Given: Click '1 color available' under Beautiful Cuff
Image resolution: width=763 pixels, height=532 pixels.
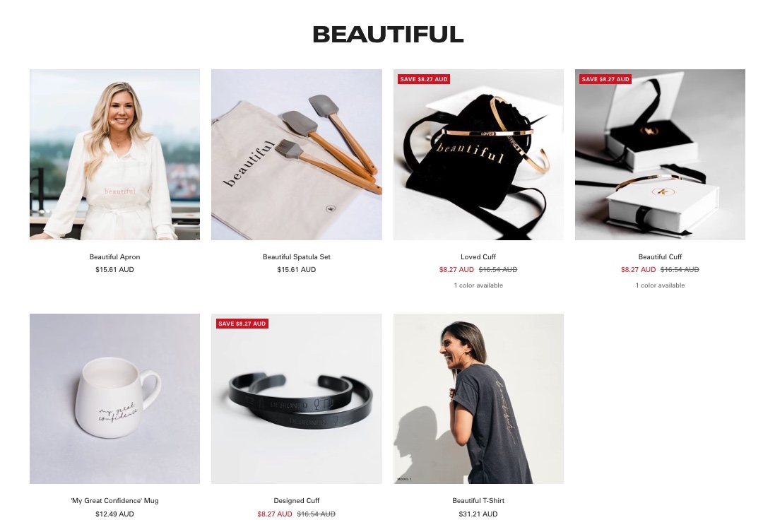Looking at the screenshot, I should [660, 285].
